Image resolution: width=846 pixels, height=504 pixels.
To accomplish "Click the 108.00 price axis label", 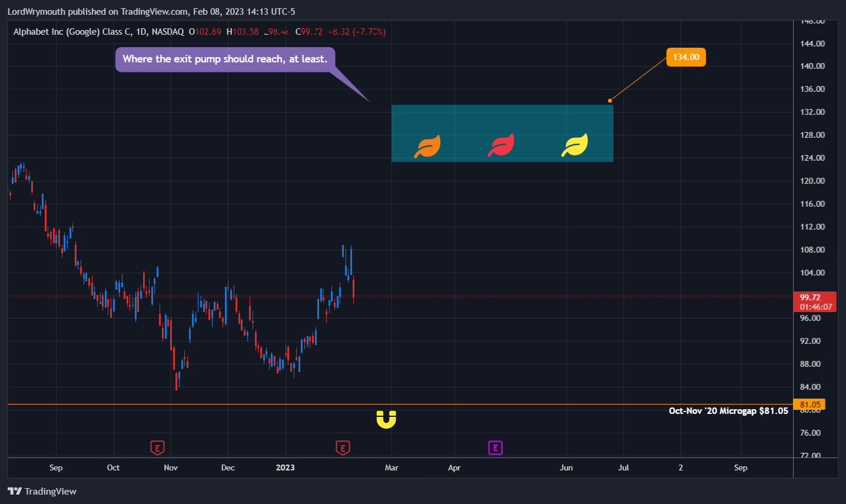I will click(x=812, y=250).
